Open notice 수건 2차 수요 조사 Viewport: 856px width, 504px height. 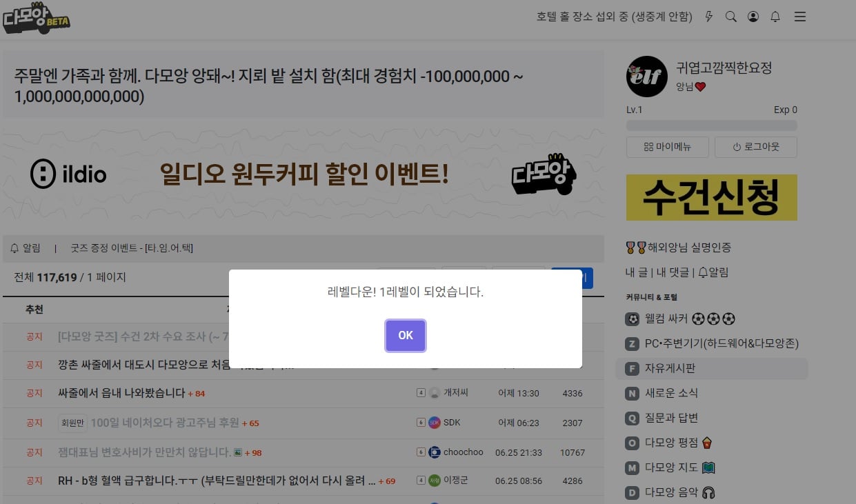(143, 336)
